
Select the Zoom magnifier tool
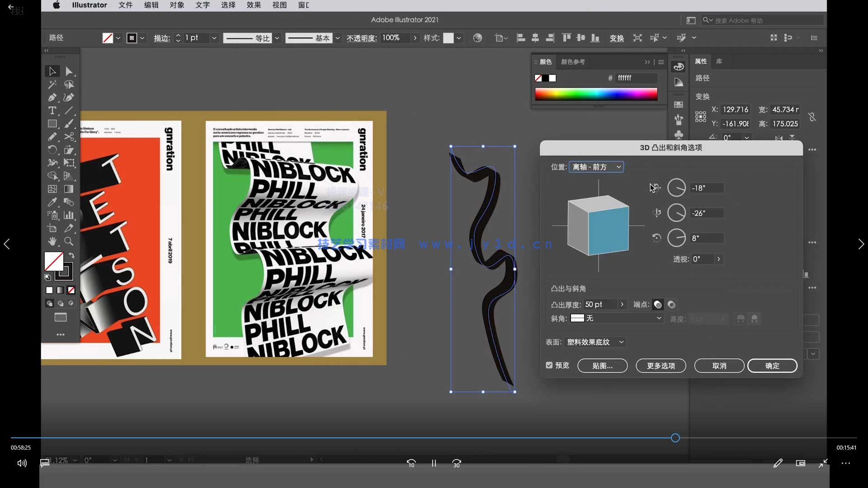click(69, 241)
